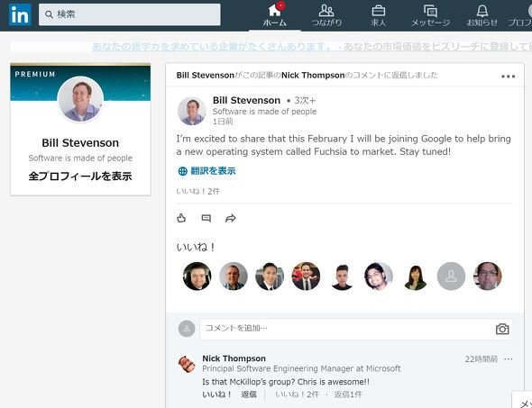
Task: Click the 22時間前 comment timestamp
Action: (482, 358)
